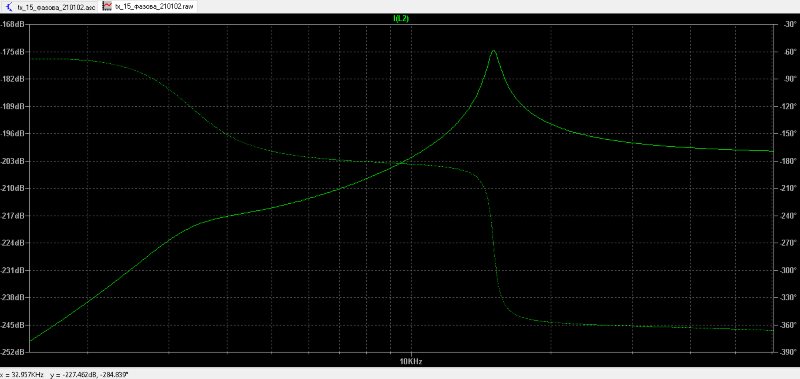Click the -175dB left axis label
The image size is (800, 379).
14,52
